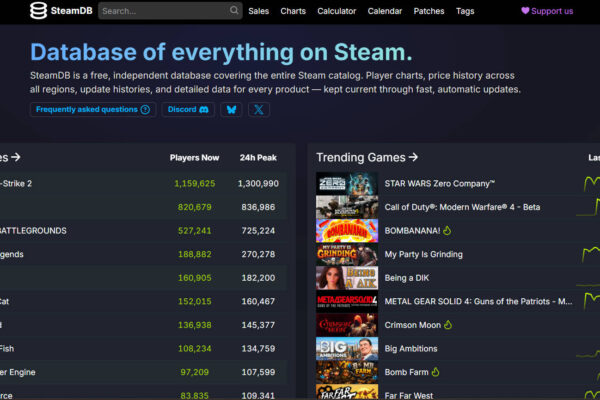Open STAR WARS Zero Company thumbnail

tap(347, 183)
